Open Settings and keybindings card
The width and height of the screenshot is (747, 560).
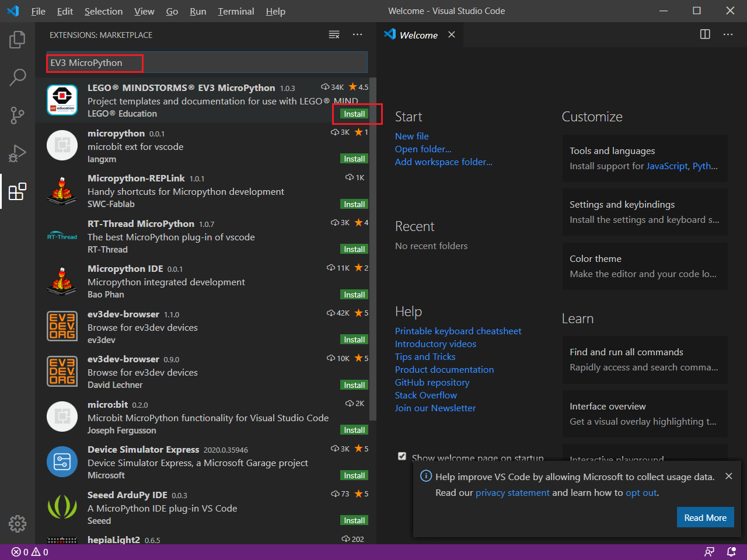[645, 212]
